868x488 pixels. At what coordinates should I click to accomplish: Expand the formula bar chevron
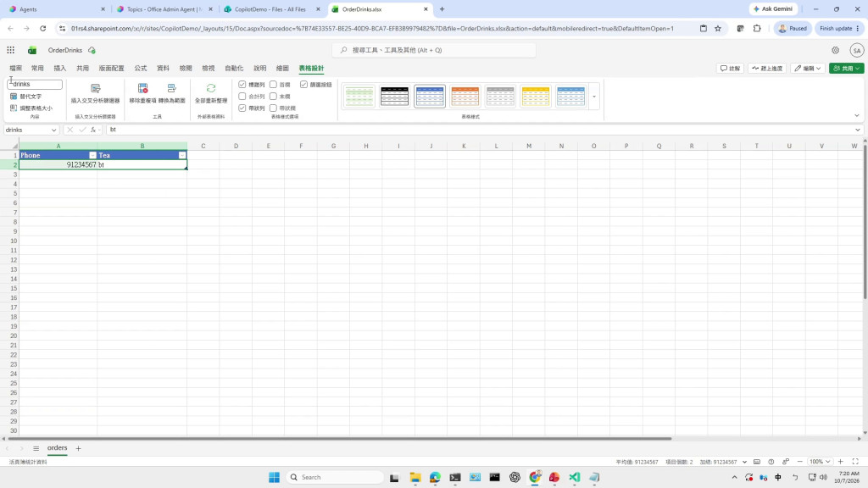pyautogui.click(x=858, y=130)
